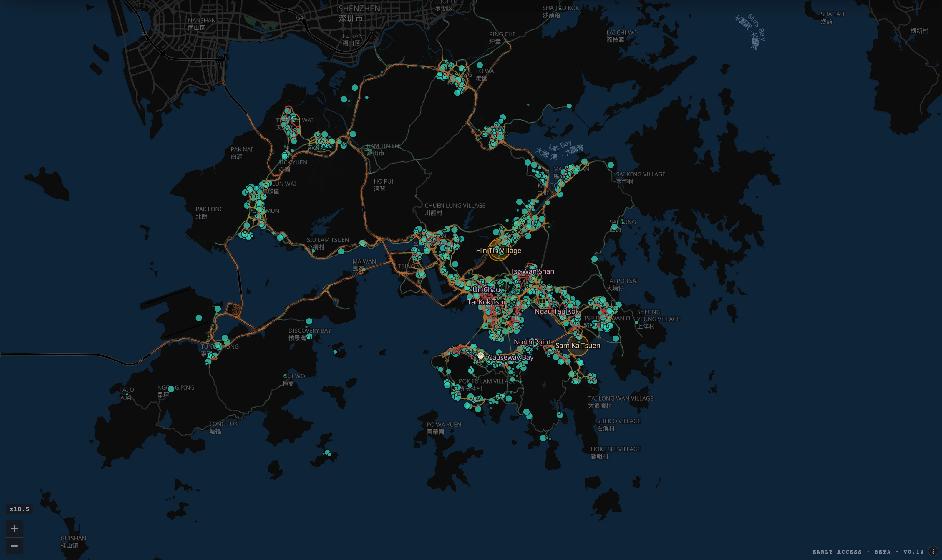Image resolution: width=942 pixels, height=560 pixels.
Task: Click the SIU LAM TSUEN label
Action: [327, 244]
